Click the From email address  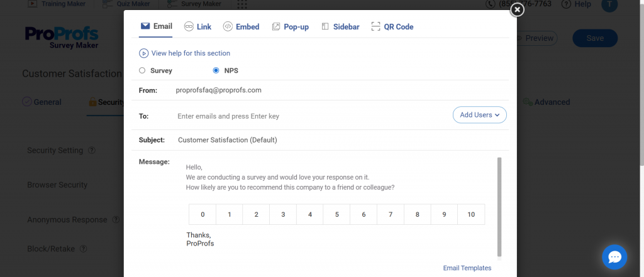point(218,90)
